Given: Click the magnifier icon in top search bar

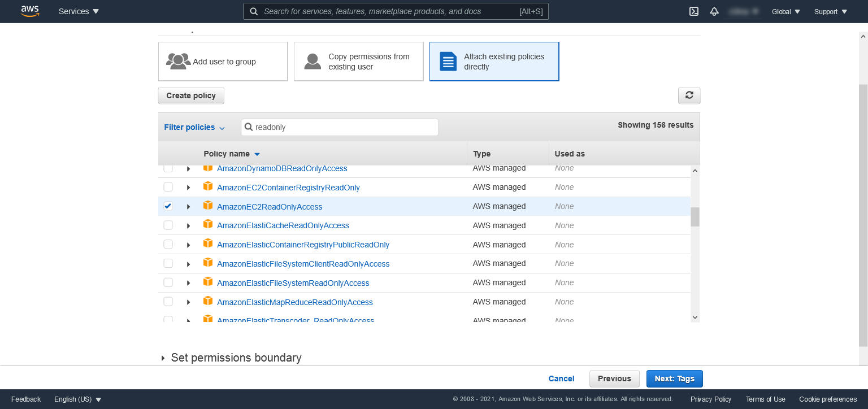Looking at the screenshot, I should pyautogui.click(x=254, y=11).
